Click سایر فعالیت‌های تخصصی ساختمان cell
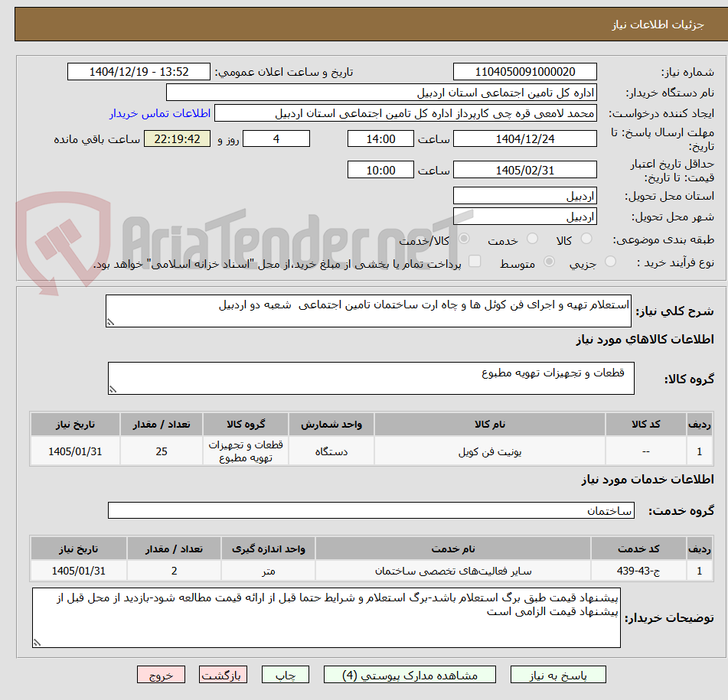 pos(453,571)
